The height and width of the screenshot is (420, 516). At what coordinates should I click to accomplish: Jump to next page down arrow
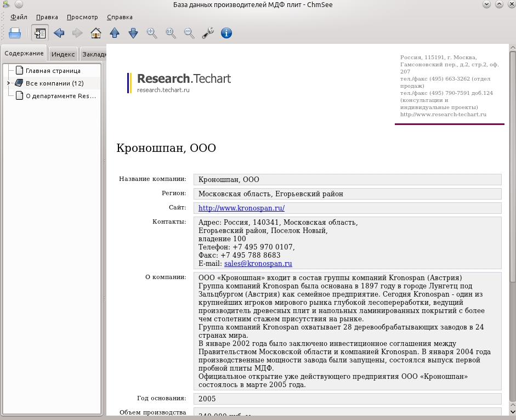point(133,33)
